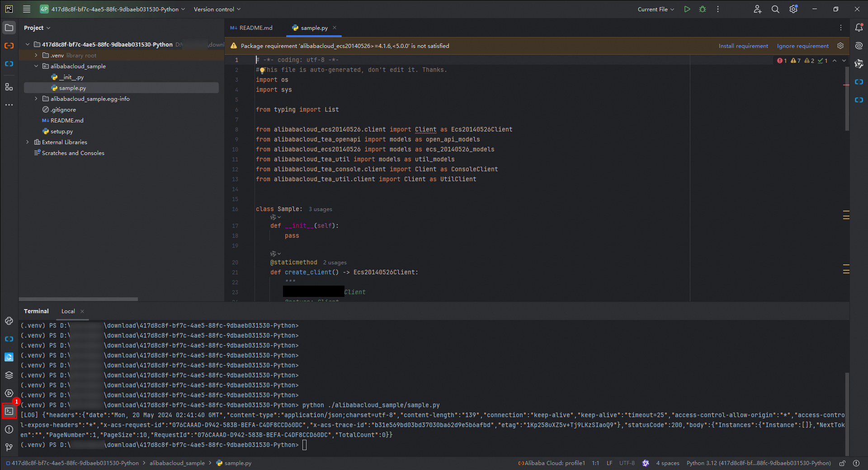Open the Version control dropdown
The height and width of the screenshot is (470, 868).
[217, 9]
